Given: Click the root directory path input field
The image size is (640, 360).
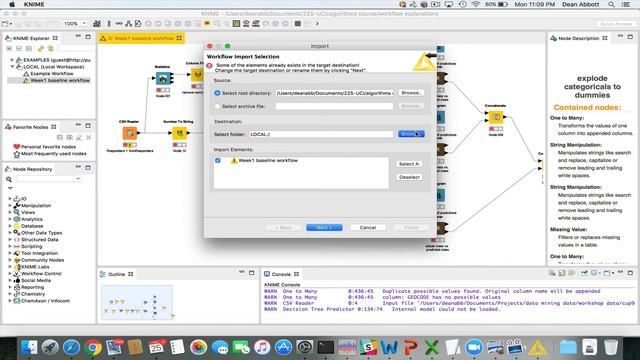Looking at the screenshot, I should point(334,93).
